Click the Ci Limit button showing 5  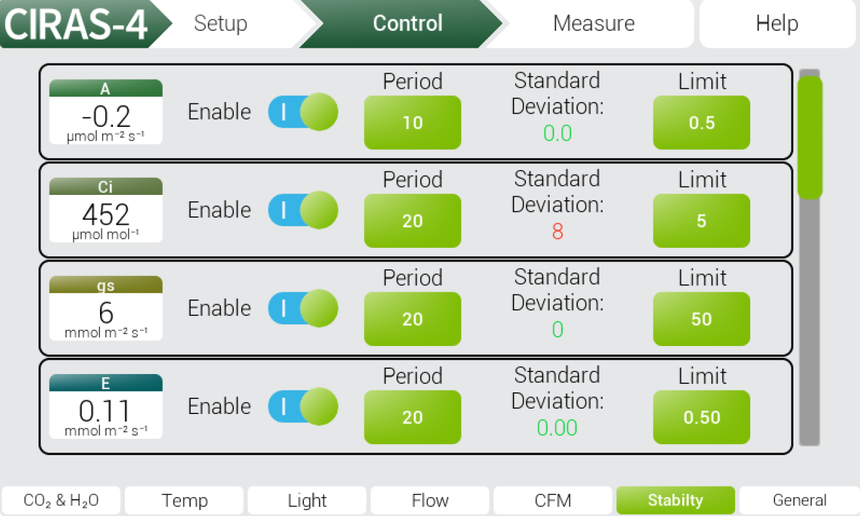(701, 221)
